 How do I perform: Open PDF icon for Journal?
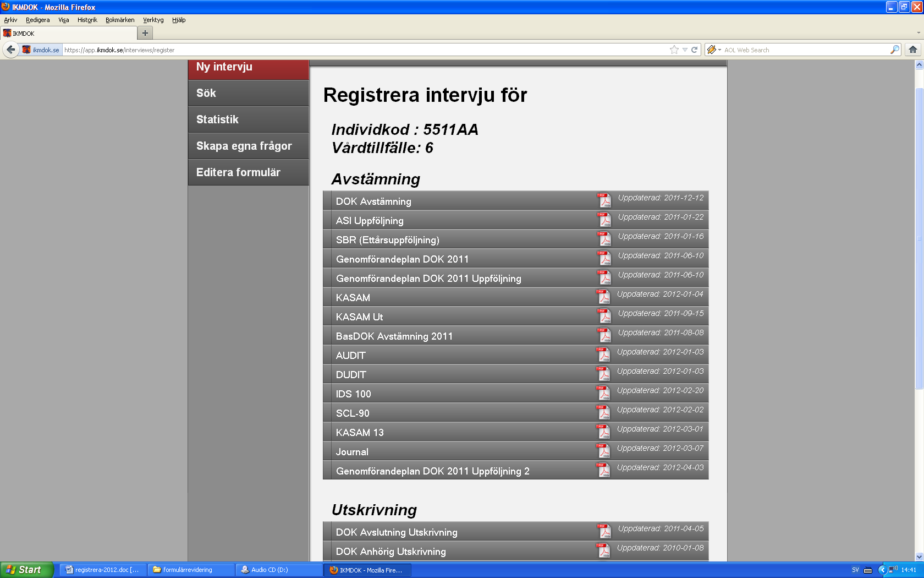pyautogui.click(x=604, y=451)
